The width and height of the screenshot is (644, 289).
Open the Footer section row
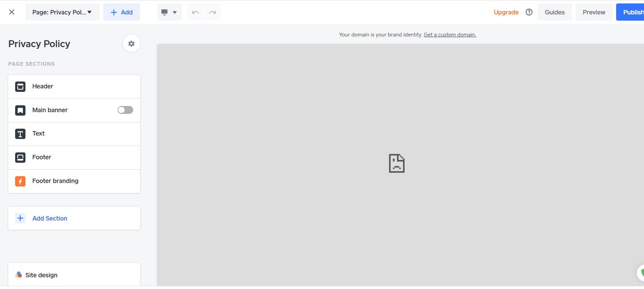click(74, 158)
